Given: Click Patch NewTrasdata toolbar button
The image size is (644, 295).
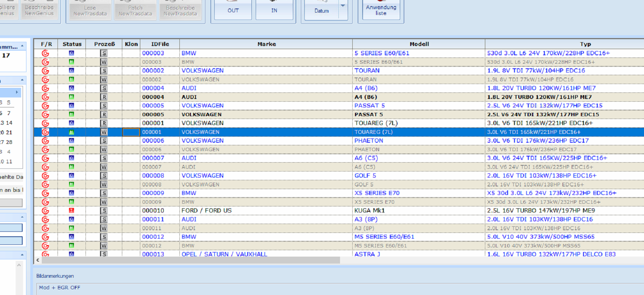Looking at the screenshot, I should (135, 10).
